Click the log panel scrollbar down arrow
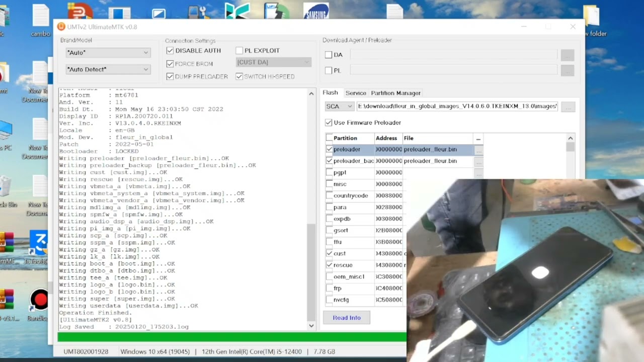The width and height of the screenshot is (644, 362). coord(311,326)
